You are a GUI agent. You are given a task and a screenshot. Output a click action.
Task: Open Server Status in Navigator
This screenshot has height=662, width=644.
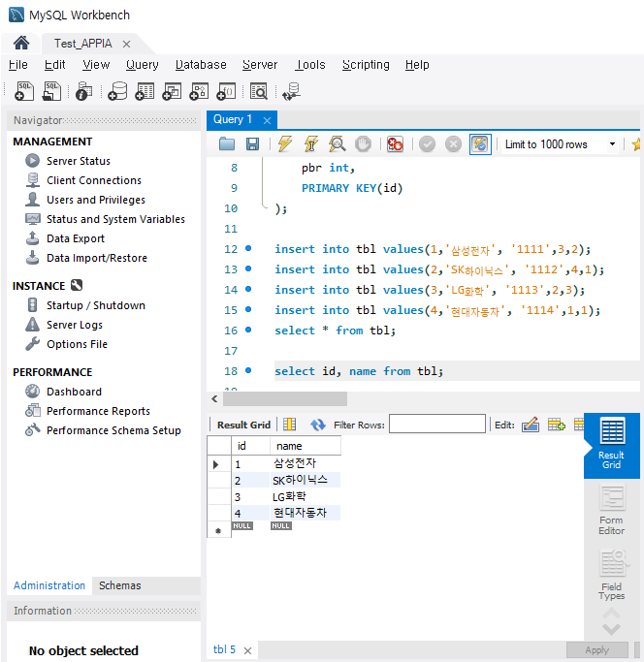pos(79,161)
